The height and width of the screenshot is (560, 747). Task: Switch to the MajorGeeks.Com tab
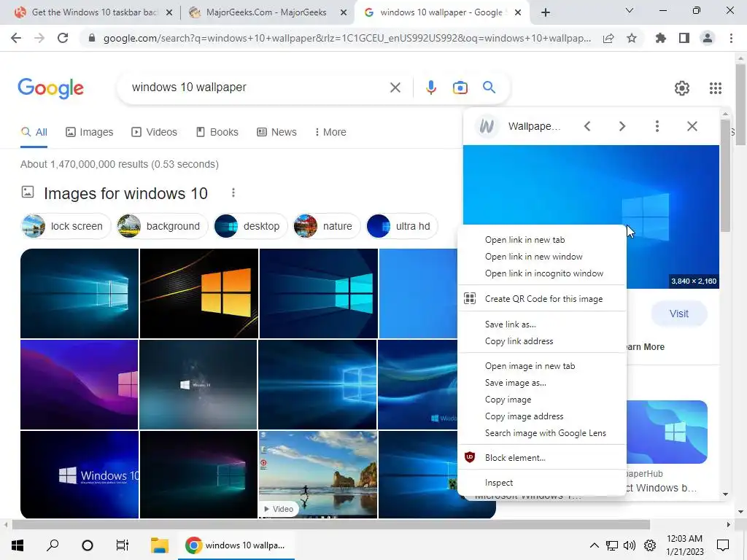click(x=266, y=12)
